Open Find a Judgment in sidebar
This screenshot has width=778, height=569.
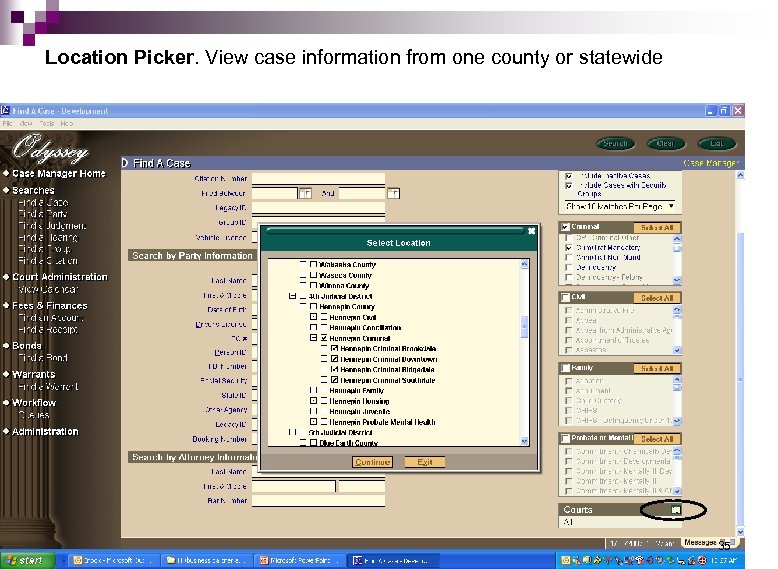[52, 226]
